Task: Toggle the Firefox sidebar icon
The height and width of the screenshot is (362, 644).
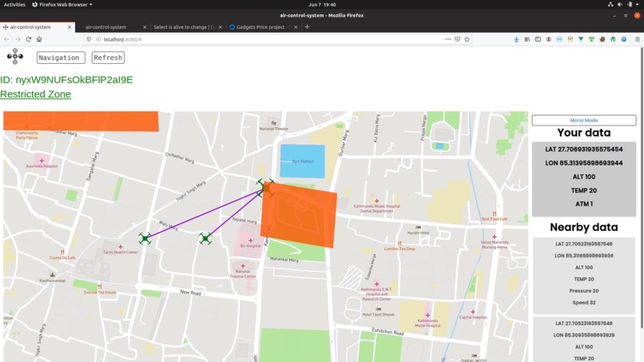Action: [x=538, y=39]
